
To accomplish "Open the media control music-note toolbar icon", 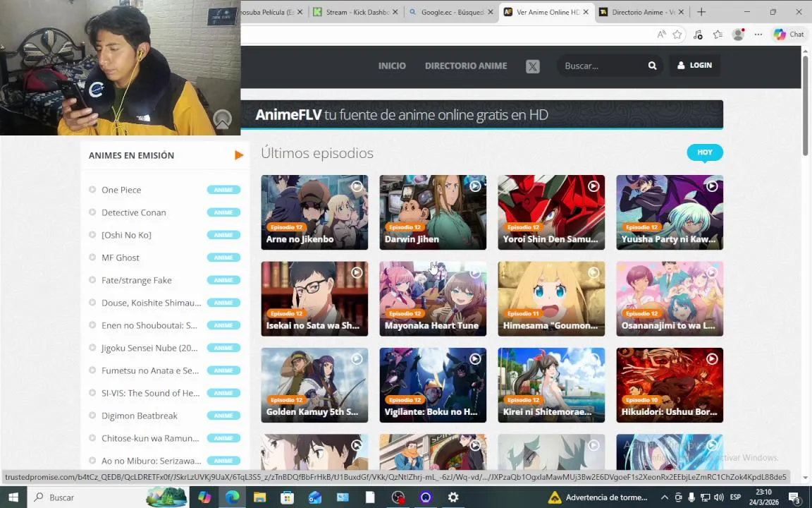I will [x=698, y=34].
